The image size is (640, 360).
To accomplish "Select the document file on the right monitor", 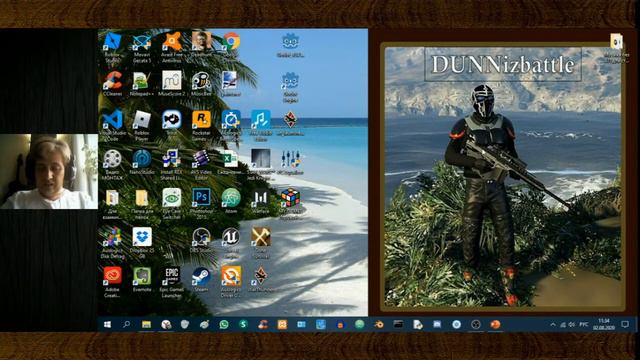I will [x=616, y=48].
